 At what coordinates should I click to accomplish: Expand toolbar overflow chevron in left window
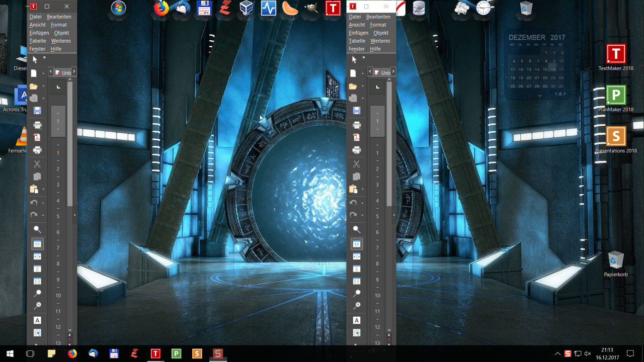[44, 58]
